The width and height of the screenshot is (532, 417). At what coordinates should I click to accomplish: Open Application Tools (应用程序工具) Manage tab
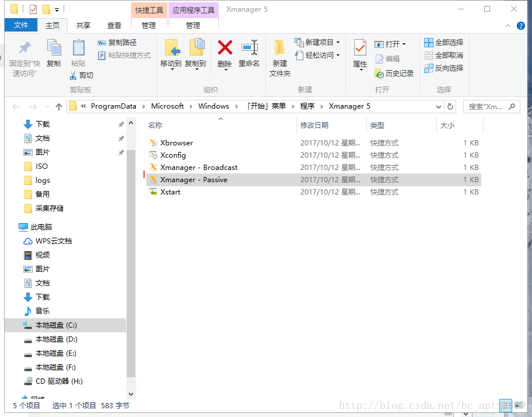(193, 26)
